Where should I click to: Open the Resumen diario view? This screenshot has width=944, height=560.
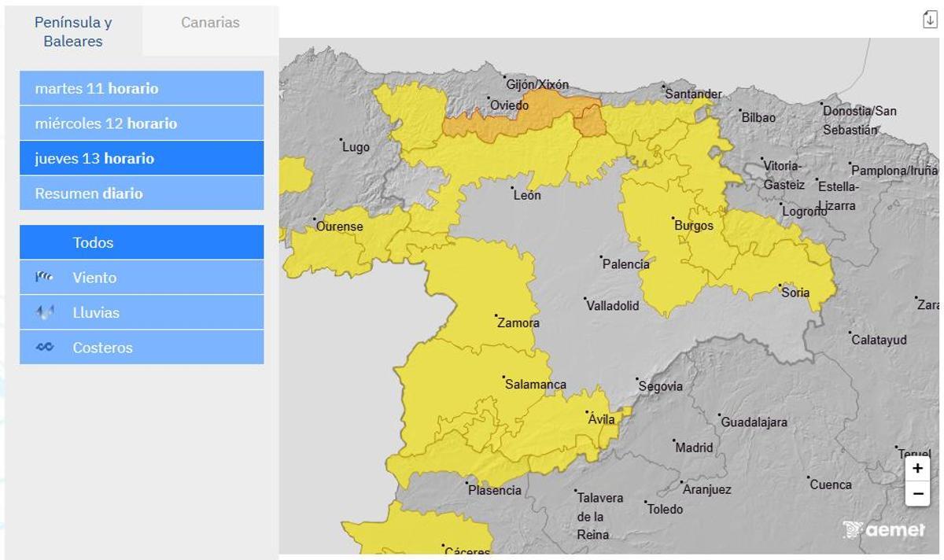(142, 193)
